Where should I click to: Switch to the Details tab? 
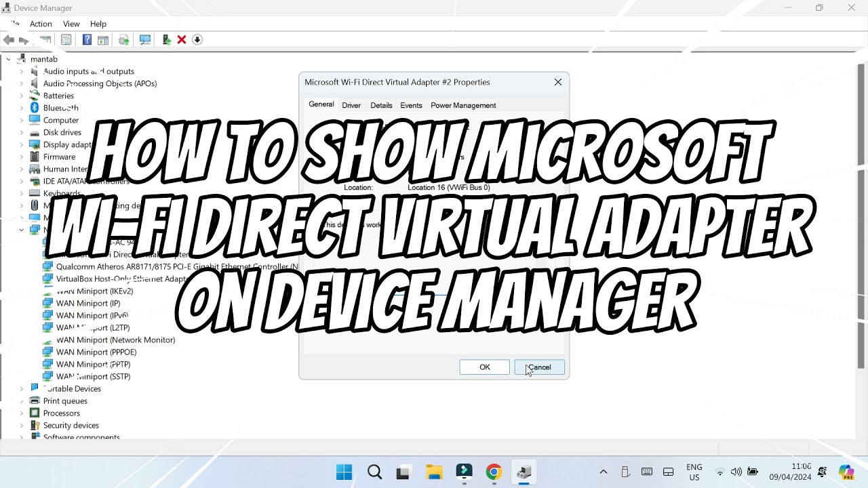click(x=381, y=105)
